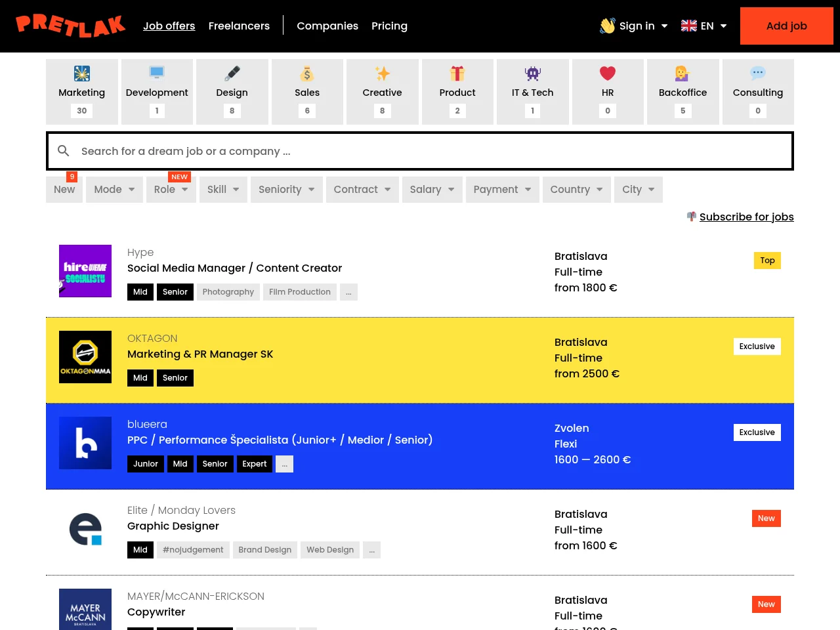Screen dimensions: 840x630
Task: Go to Companies in navigation
Action: tap(327, 26)
